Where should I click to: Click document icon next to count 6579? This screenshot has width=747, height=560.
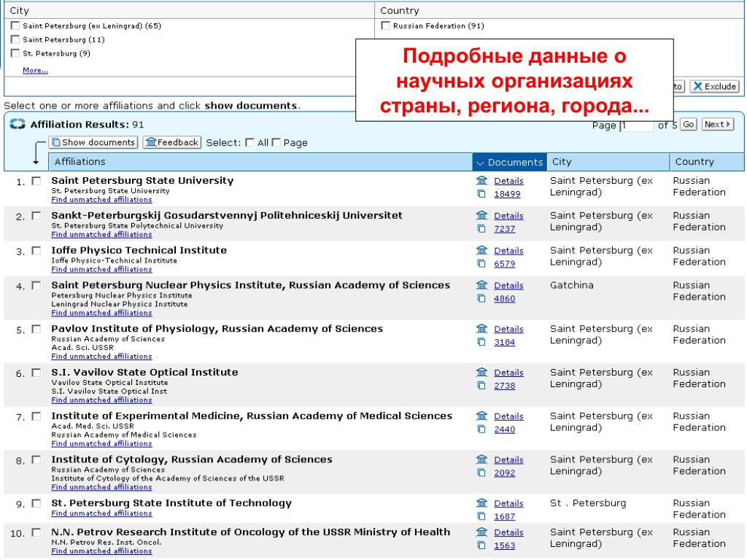point(481,263)
